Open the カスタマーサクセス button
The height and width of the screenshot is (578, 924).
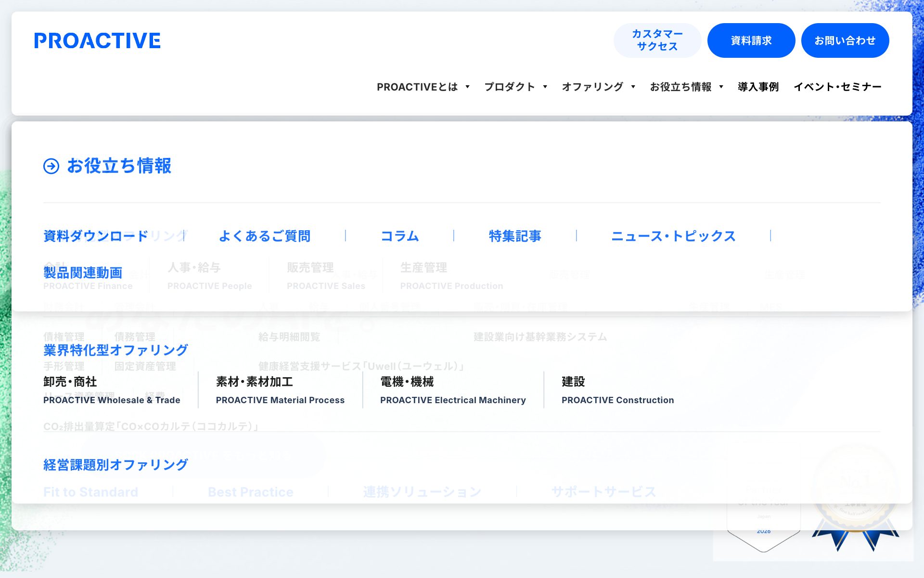[x=657, y=40]
